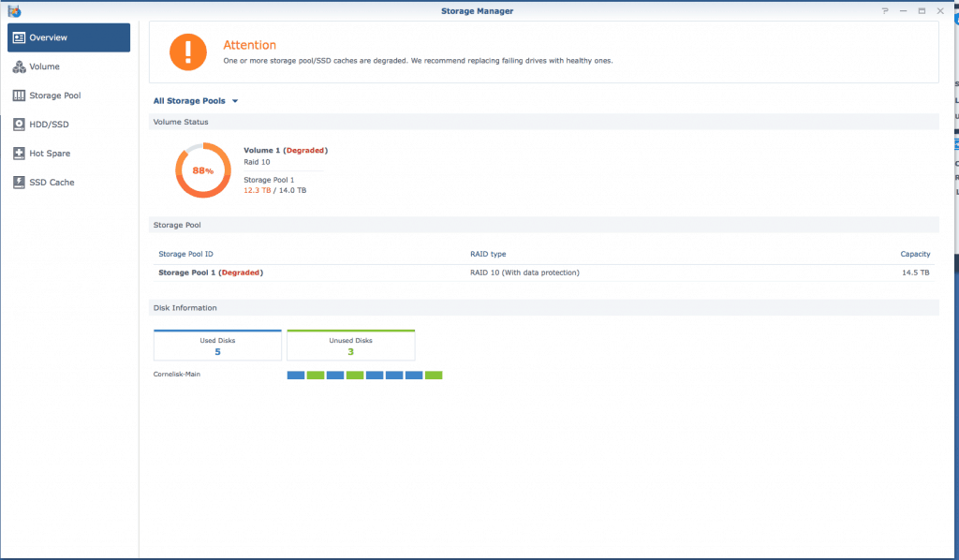This screenshot has height=560, width=959.
Task: Click the application icon in the top-left corner
Action: [13, 10]
